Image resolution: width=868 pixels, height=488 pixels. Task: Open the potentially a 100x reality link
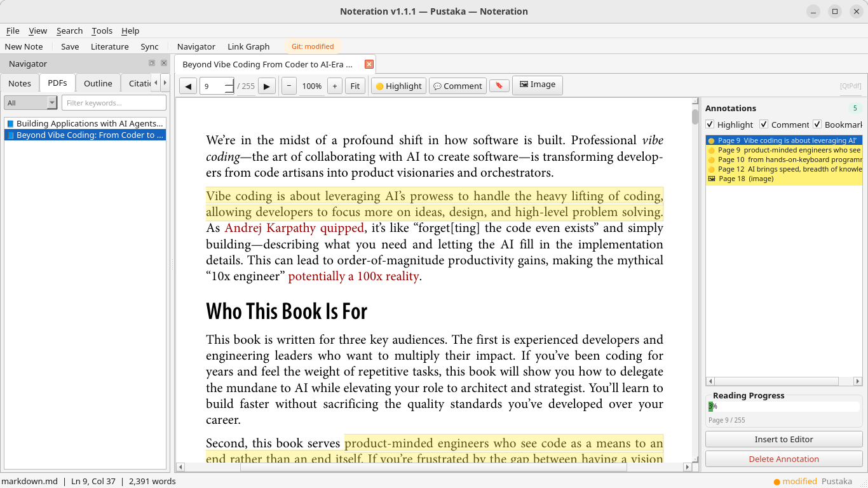pyautogui.click(x=353, y=276)
